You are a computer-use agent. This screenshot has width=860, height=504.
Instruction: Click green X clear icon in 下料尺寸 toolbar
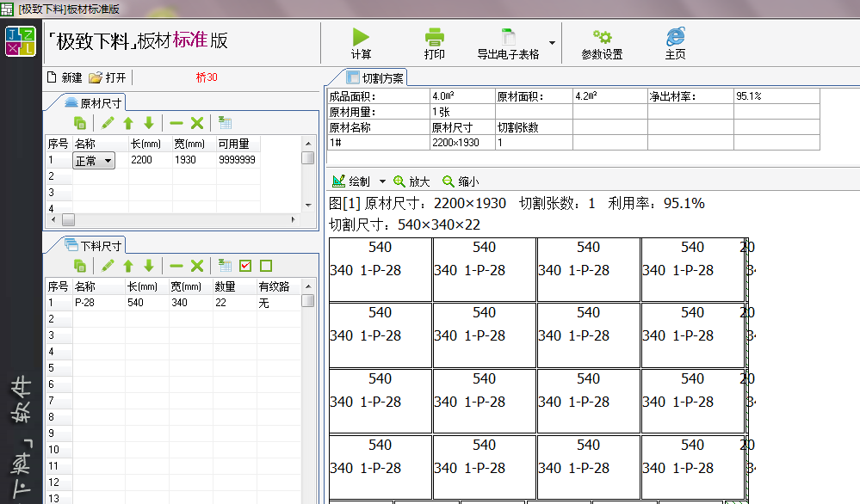tap(197, 267)
